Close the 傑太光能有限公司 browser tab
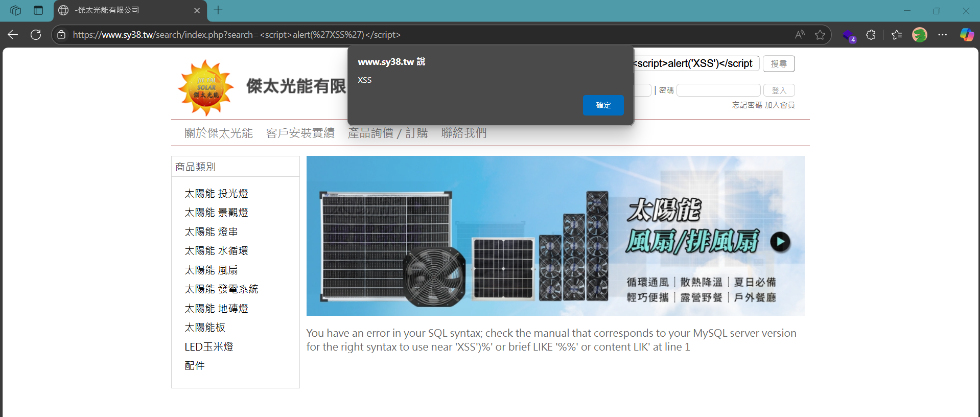980x417 pixels. 197,10
